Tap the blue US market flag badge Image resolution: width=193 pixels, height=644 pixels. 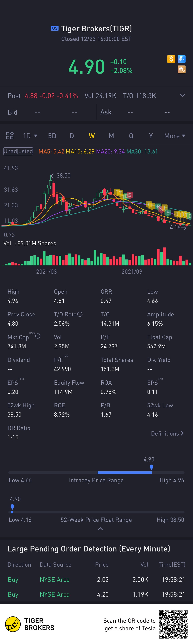(55, 28)
